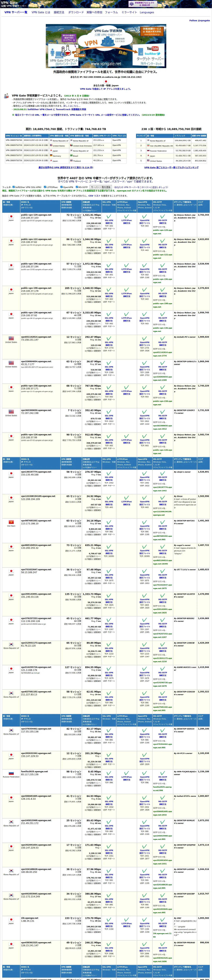Click the US flag in the vpn651142814 row
The image size is (212, 980).
tap(11, 338)
